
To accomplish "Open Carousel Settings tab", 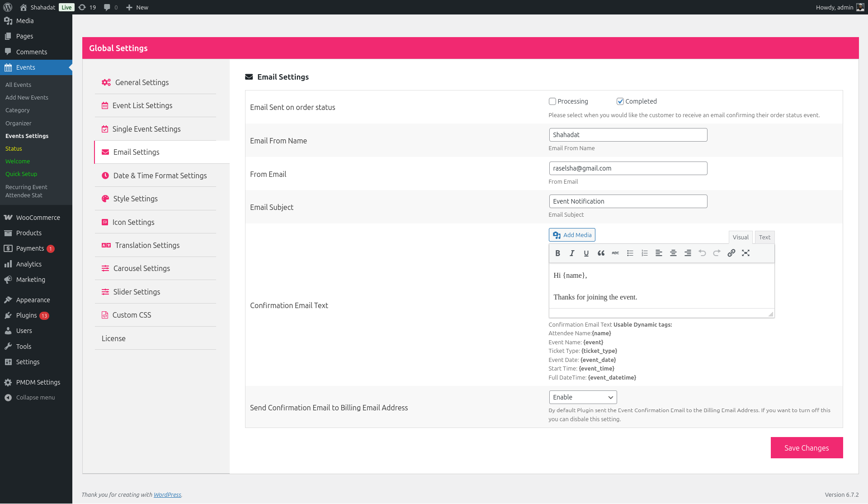I will [156, 268].
